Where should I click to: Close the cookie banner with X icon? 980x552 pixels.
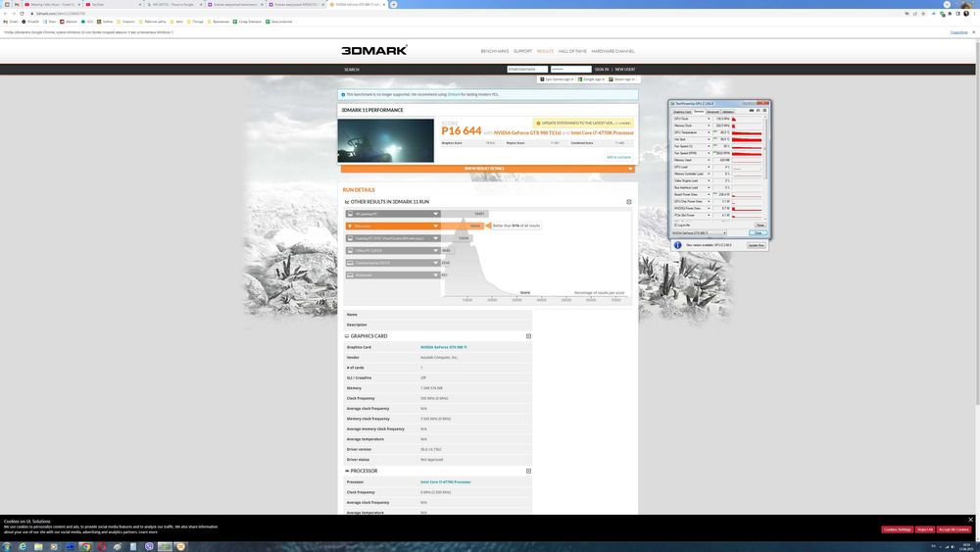[970, 520]
